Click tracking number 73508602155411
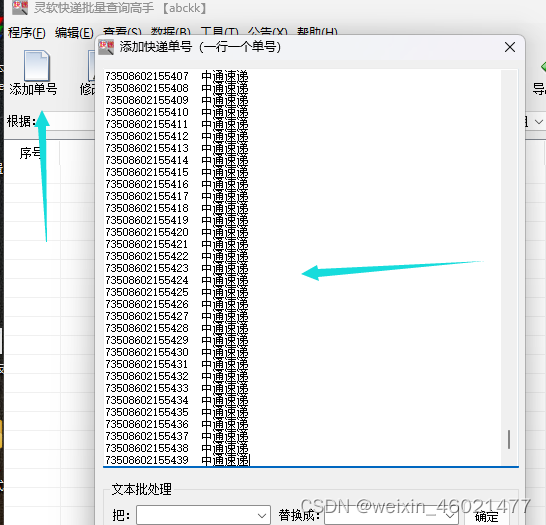This screenshot has height=525, width=546. (x=147, y=124)
